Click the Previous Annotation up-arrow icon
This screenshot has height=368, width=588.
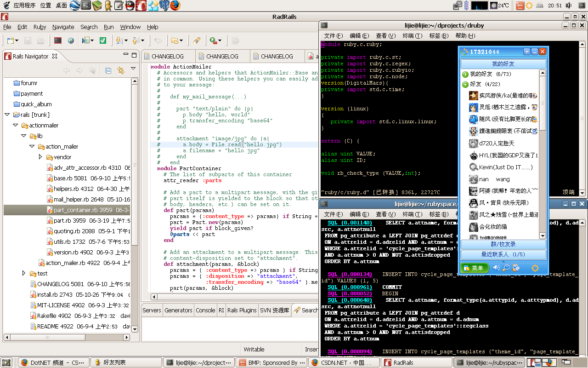click(x=136, y=40)
